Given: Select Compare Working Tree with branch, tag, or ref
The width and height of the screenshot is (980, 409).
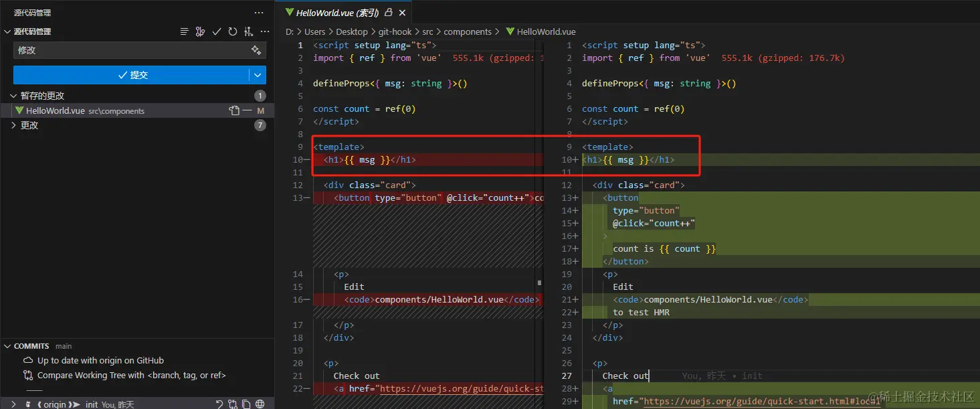Looking at the screenshot, I should tap(131, 376).
